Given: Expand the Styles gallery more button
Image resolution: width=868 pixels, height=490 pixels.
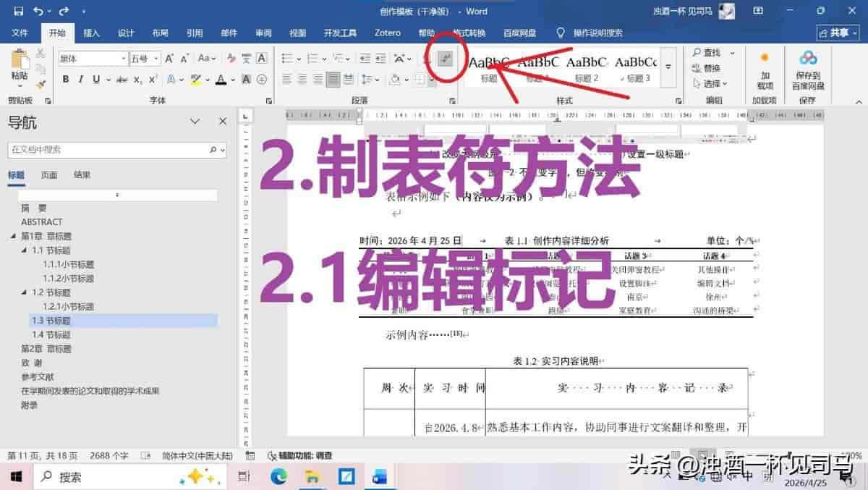Looking at the screenshot, I should pyautogui.click(x=668, y=69).
